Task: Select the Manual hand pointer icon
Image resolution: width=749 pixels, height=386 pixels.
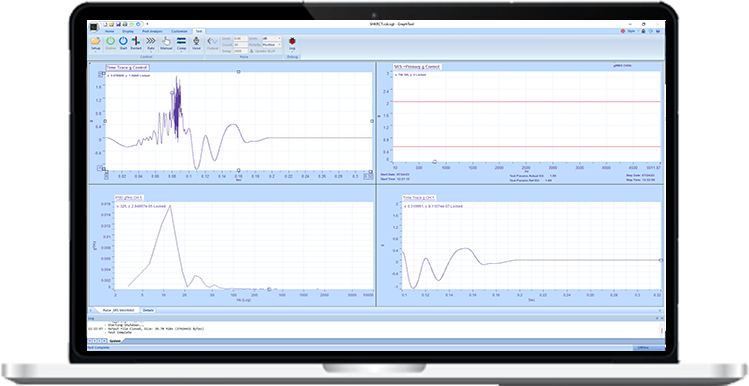Action: coord(166,41)
